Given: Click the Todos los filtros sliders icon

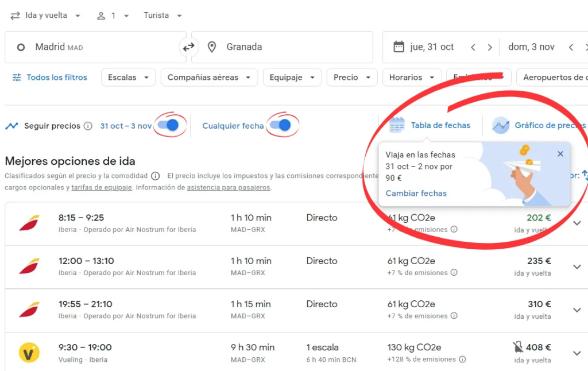Looking at the screenshot, I should pos(17,78).
